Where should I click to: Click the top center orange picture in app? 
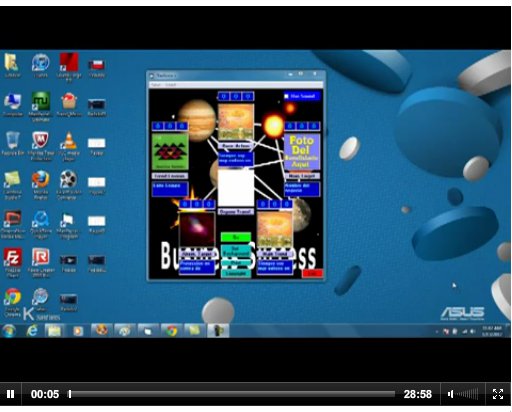[236, 122]
